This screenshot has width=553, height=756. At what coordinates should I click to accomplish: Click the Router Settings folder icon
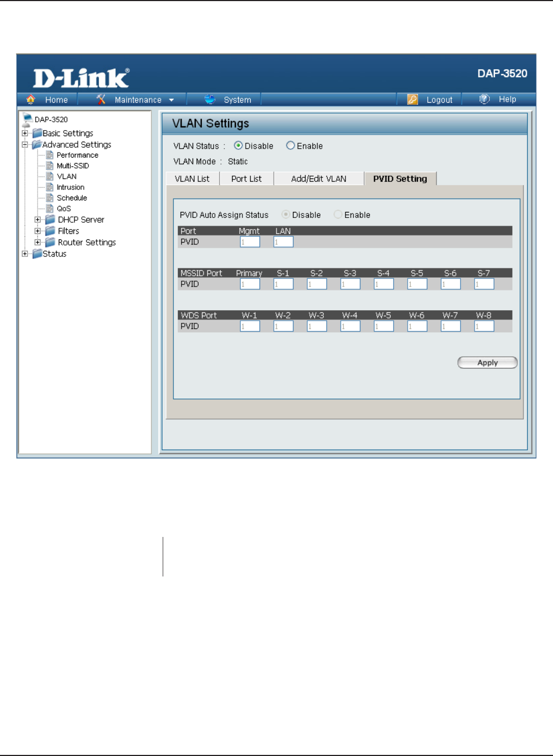coord(50,242)
